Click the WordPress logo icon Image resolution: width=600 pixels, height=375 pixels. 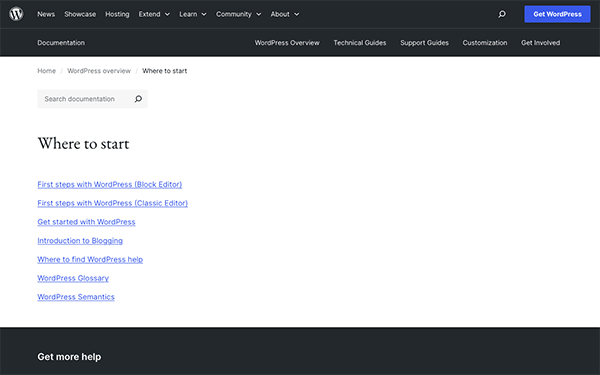point(16,14)
